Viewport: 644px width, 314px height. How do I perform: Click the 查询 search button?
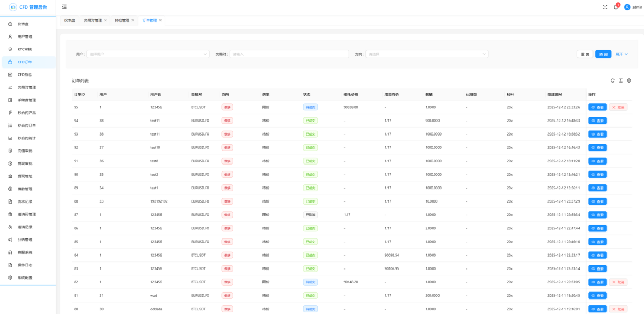[603, 54]
